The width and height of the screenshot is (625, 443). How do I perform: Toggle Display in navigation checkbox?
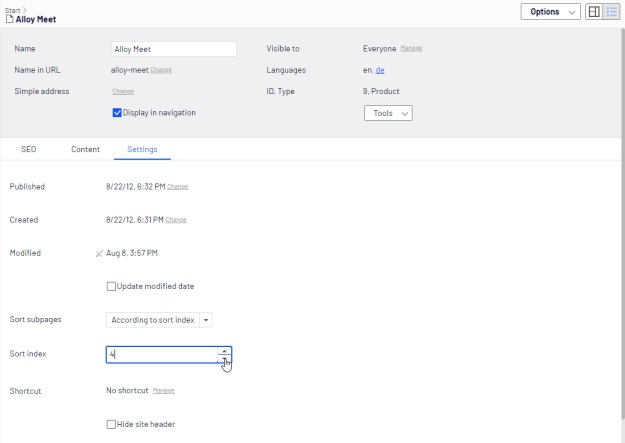click(x=117, y=113)
